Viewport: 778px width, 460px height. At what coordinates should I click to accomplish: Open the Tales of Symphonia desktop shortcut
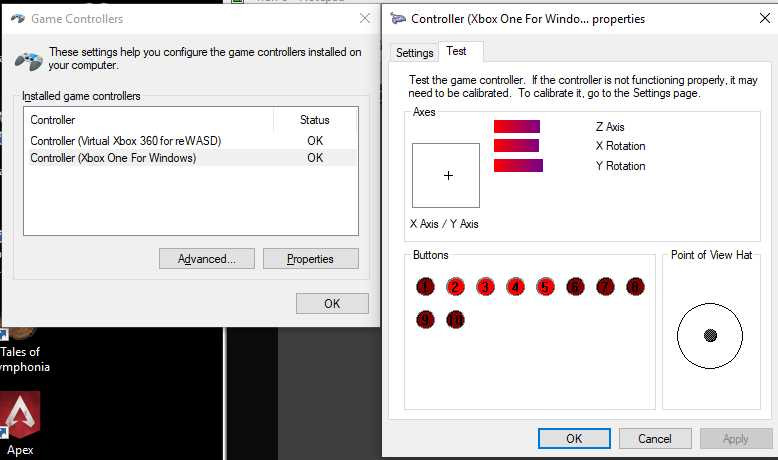22,350
